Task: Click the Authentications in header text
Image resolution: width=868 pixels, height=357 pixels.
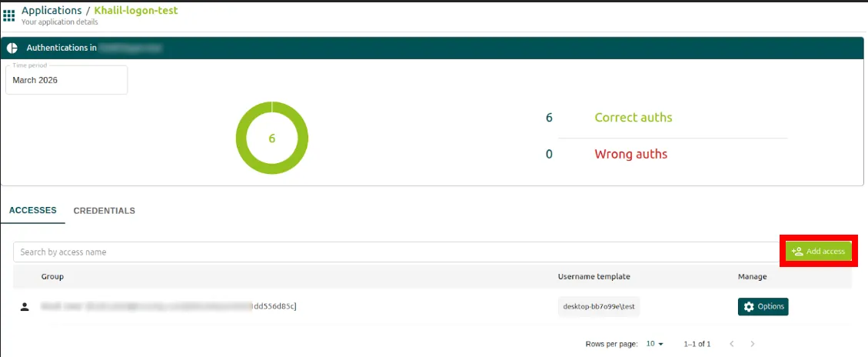Action: coord(62,48)
